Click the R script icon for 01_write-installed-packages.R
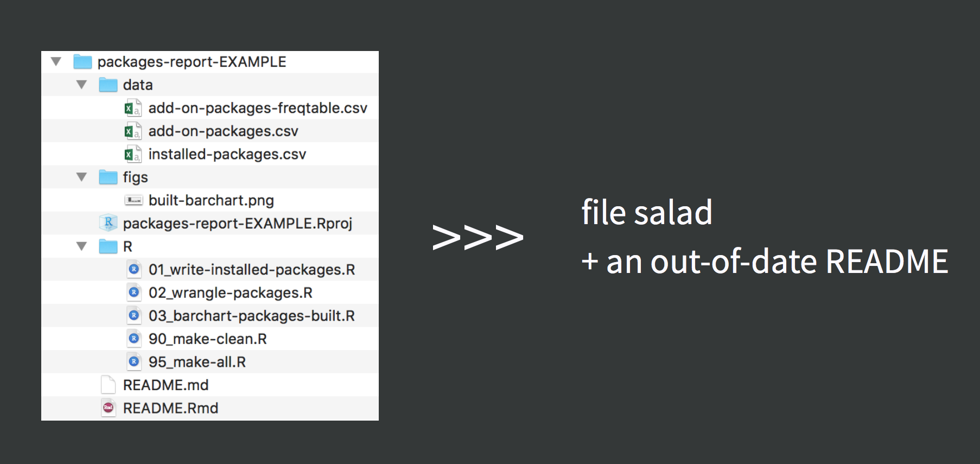 tap(134, 269)
